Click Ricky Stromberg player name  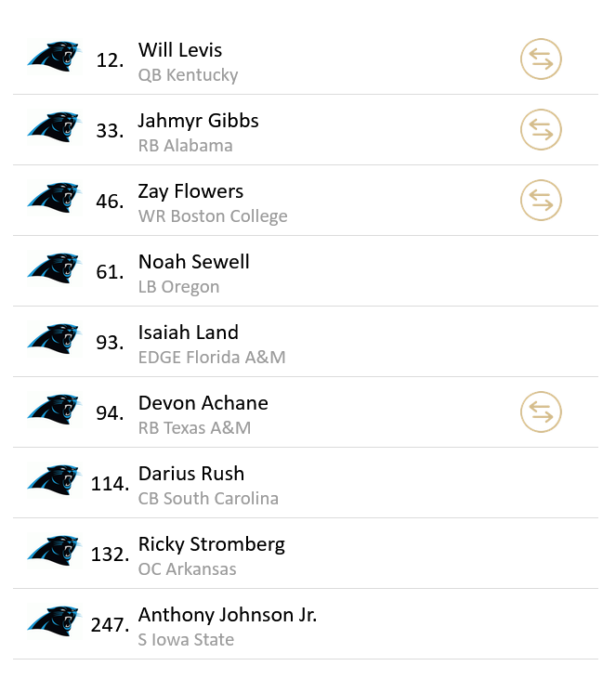click(x=211, y=544)
